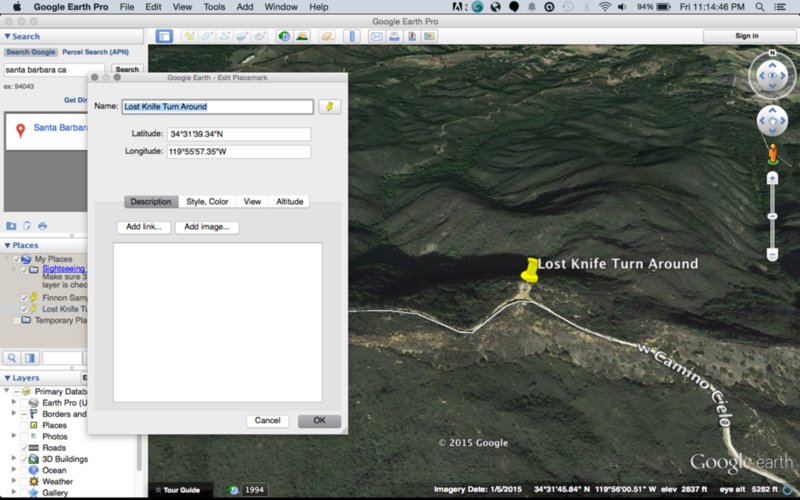
Task: Click the historical imagery 1994 clock icon
Action: pyautogui.click(x=234, y=490)
